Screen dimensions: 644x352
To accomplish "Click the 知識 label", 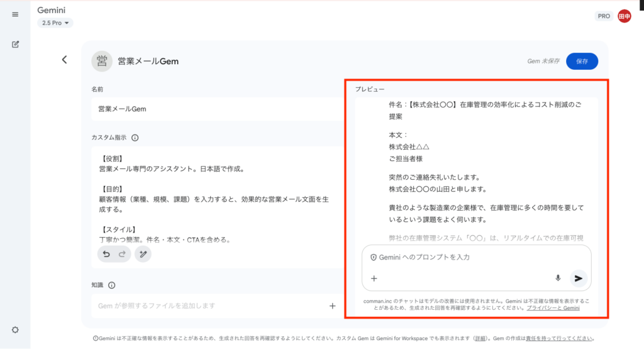I will (97, 285).
